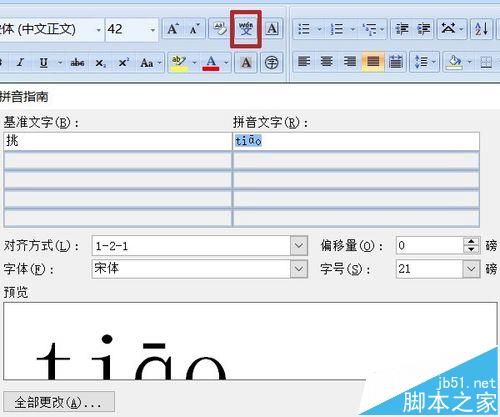Click the Clear Formatting eraser icon
Image resolution: width=500 pixels, height=417 pixels.
(219, 29)
